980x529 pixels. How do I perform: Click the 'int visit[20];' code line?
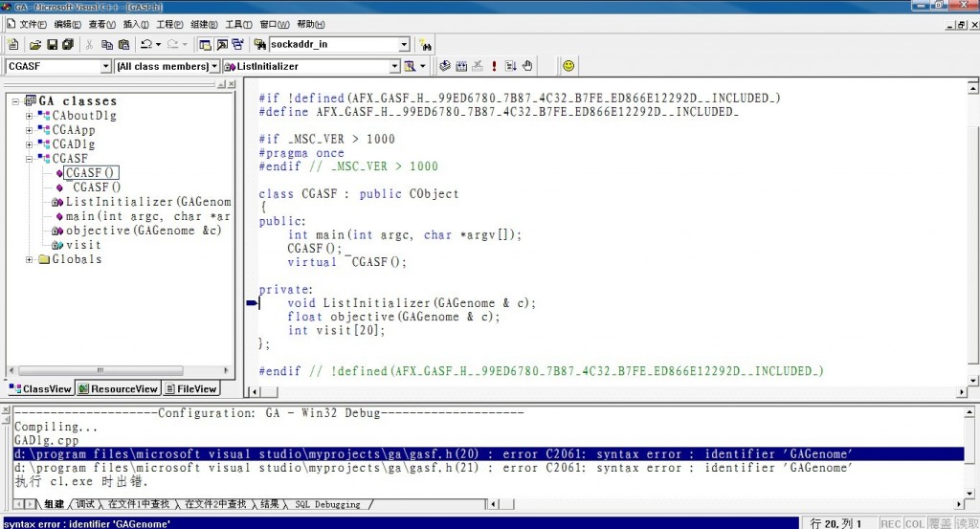click(336, 330)
